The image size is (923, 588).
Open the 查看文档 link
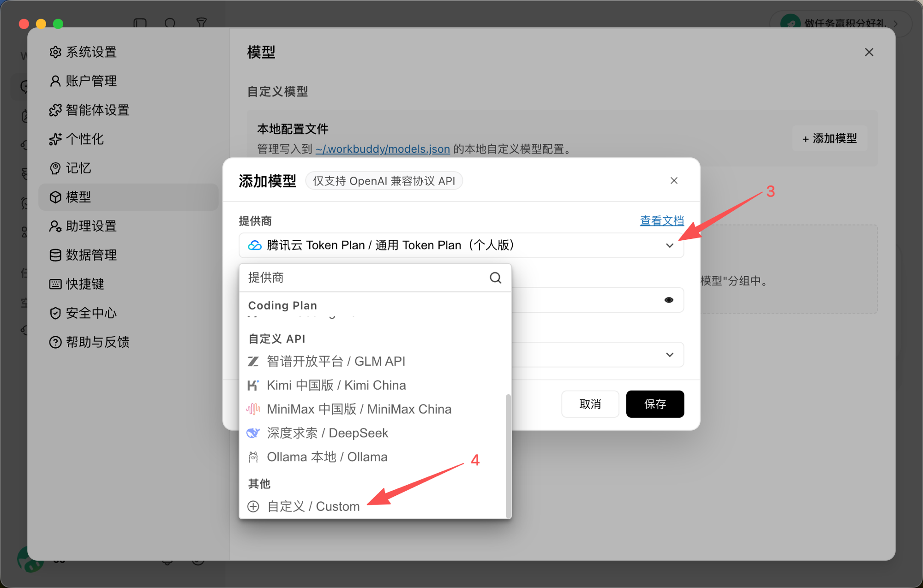[662, 221]
